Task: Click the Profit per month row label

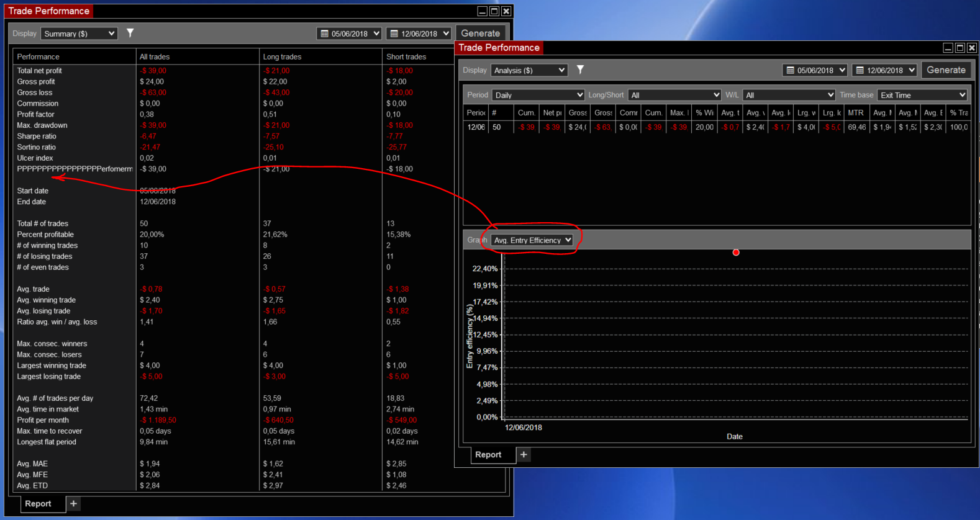Action: click(43, 420)
